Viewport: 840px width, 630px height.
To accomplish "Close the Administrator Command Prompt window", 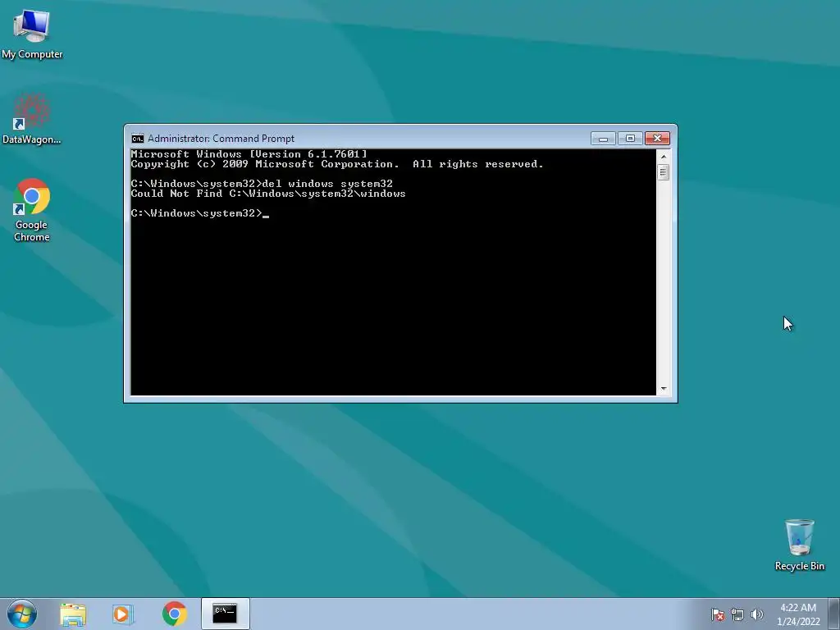I will [x=657, y=139].
